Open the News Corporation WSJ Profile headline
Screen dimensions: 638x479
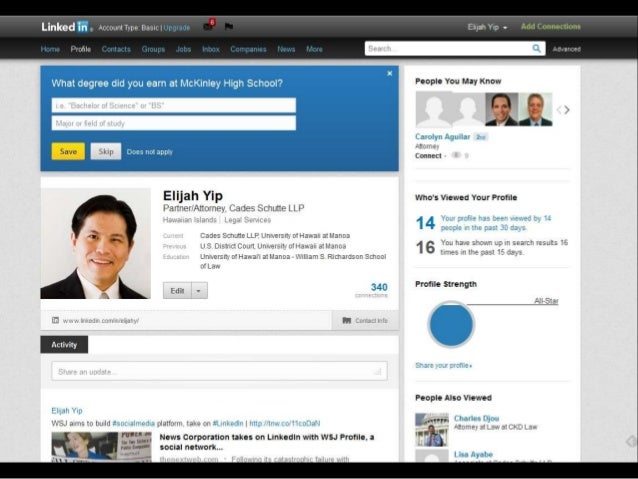click(267, 442)
